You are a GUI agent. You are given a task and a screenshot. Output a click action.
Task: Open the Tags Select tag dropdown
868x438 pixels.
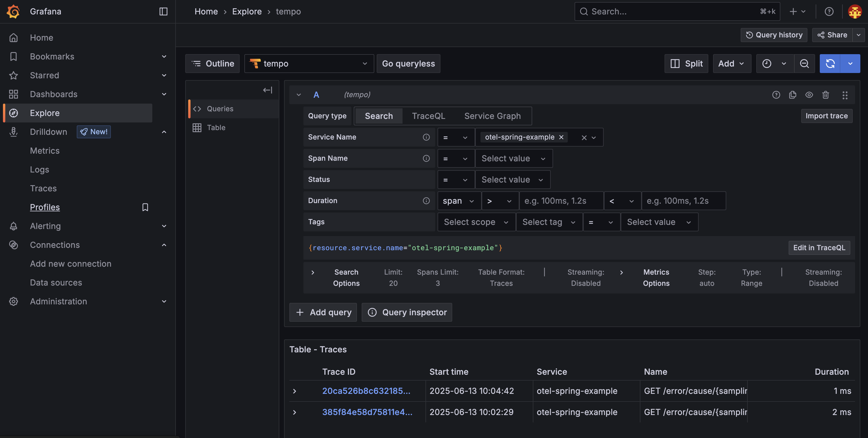549,222
